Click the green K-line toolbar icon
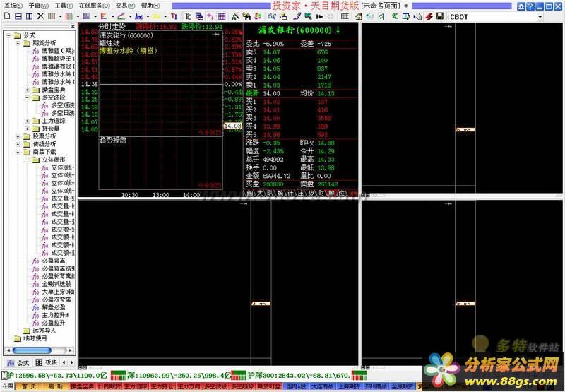 [x=395, y=16]
